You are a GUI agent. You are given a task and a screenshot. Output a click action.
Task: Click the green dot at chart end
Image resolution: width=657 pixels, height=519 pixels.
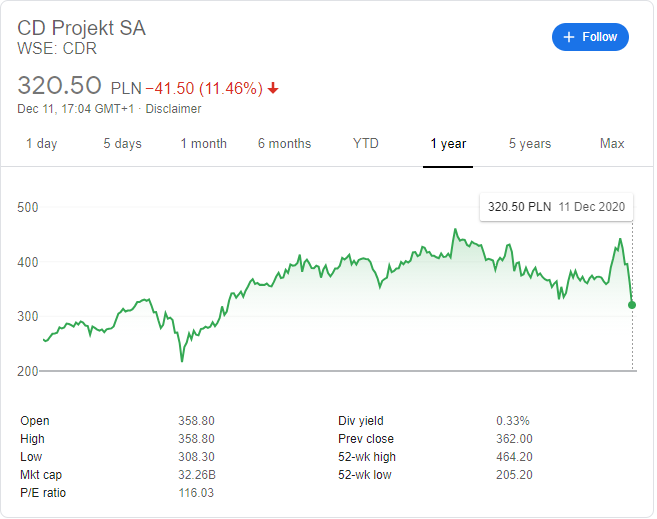(632, 305)
